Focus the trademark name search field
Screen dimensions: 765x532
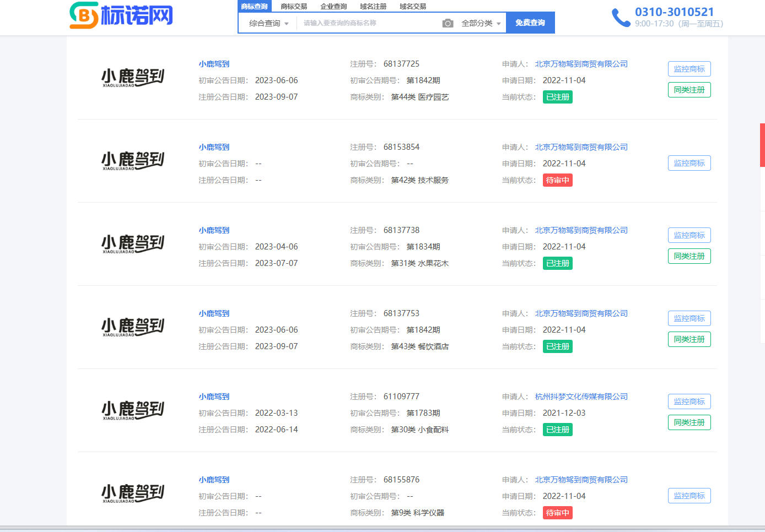pyautogui.click(x=369, y=23)
